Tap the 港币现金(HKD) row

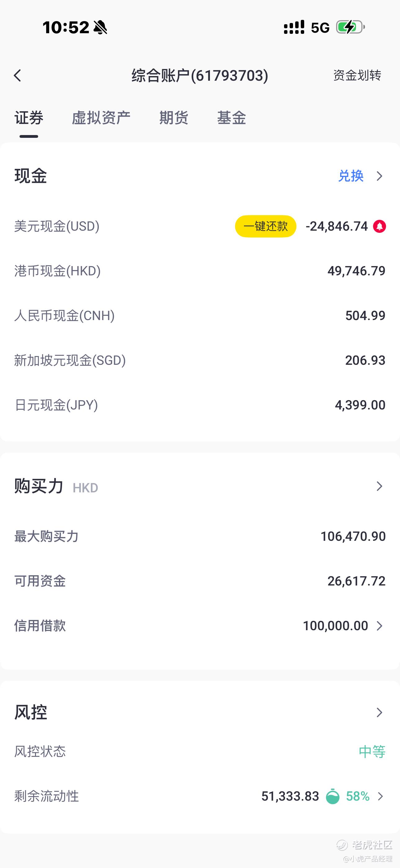[x=200, y=271]
